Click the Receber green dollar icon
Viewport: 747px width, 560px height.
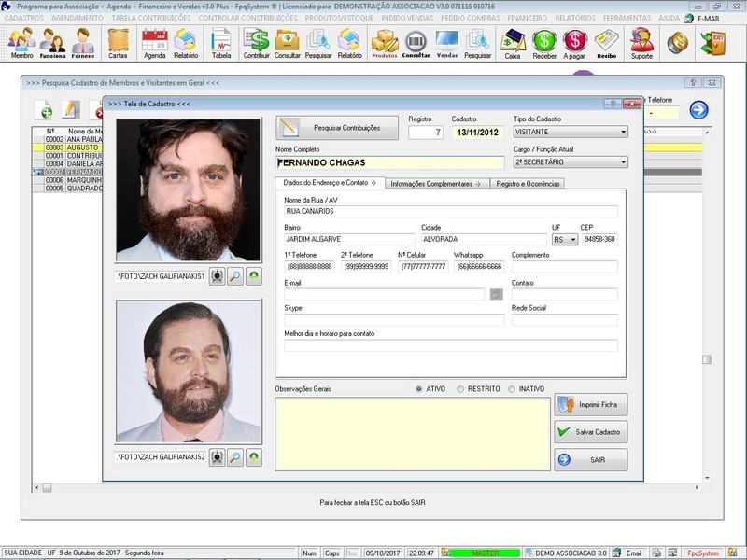click(543, 43)
